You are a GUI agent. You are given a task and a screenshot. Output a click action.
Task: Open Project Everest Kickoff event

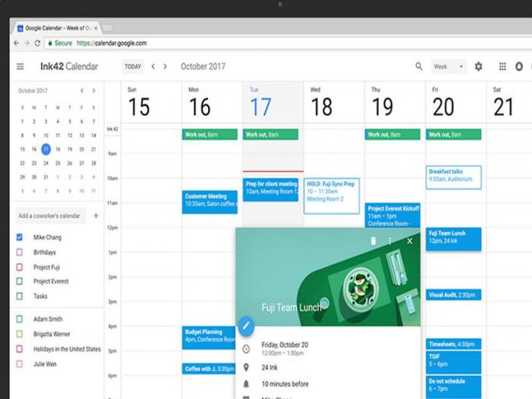coord(392,215)
